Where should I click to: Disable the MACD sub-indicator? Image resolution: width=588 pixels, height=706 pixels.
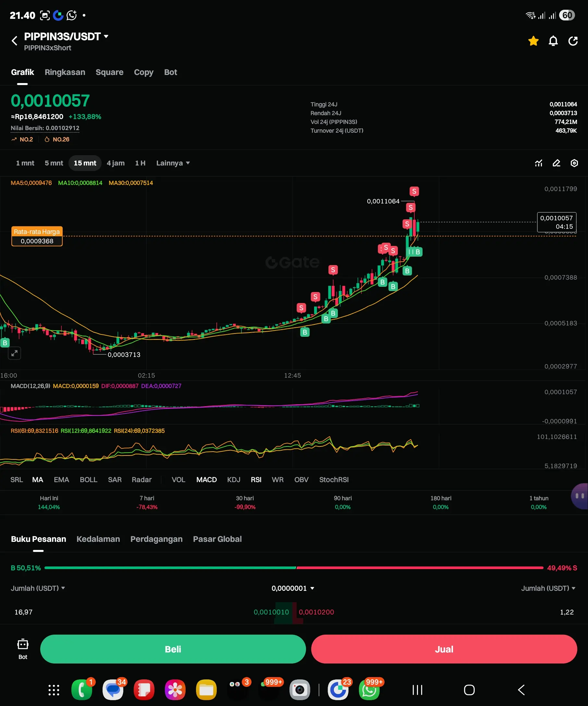tap(206, 480)
